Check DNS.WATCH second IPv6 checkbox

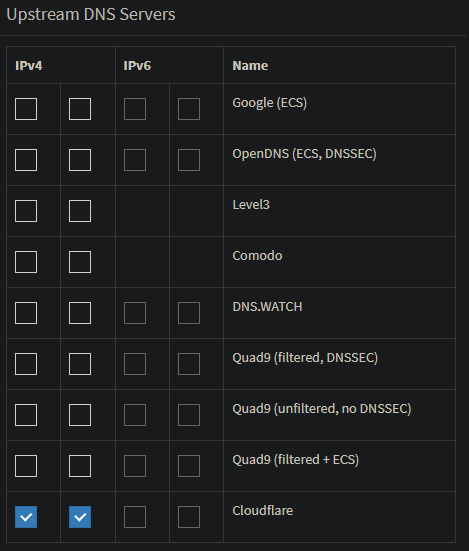(189, 313)
